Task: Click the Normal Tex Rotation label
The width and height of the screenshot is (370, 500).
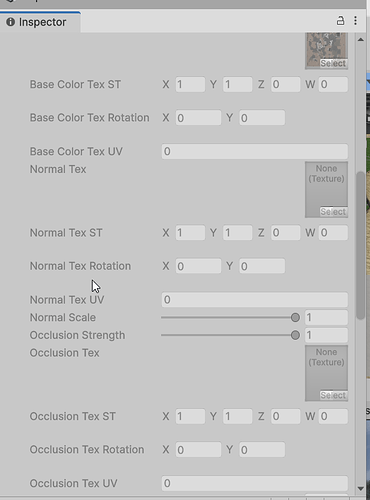Action: tap(80, 266)
